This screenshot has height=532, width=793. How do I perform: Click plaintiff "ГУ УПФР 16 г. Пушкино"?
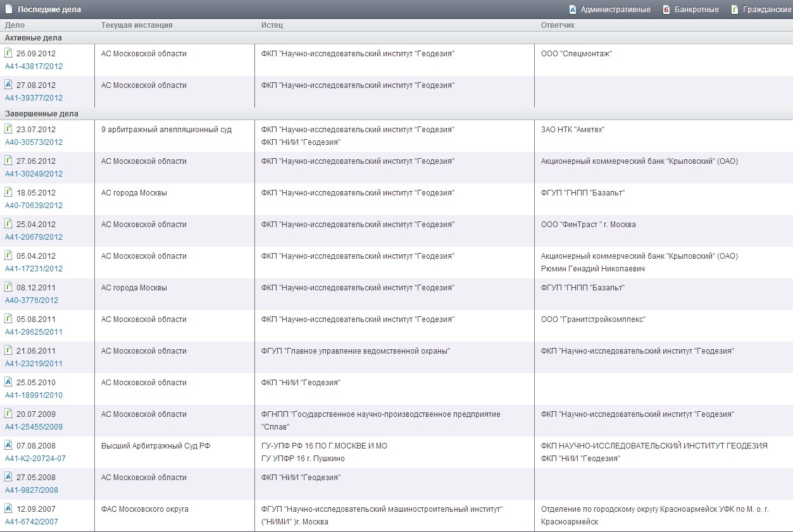pyautogui.click(x=303, y=459)
